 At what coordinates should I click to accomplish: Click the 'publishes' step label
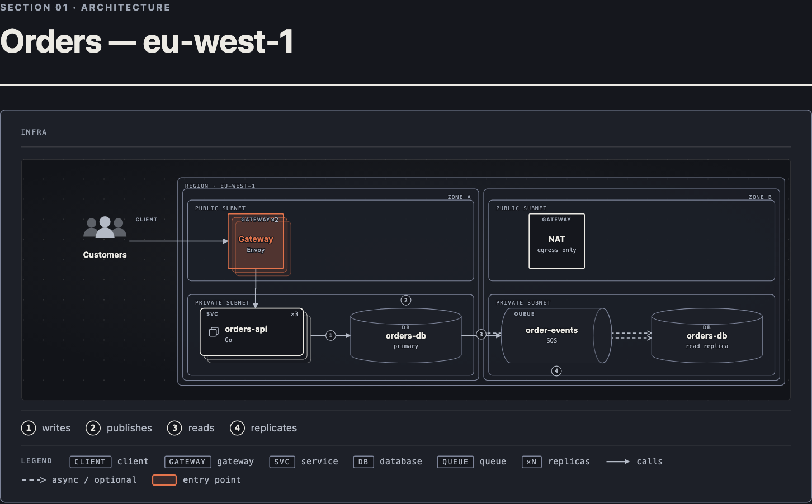[x=129, y=428]
